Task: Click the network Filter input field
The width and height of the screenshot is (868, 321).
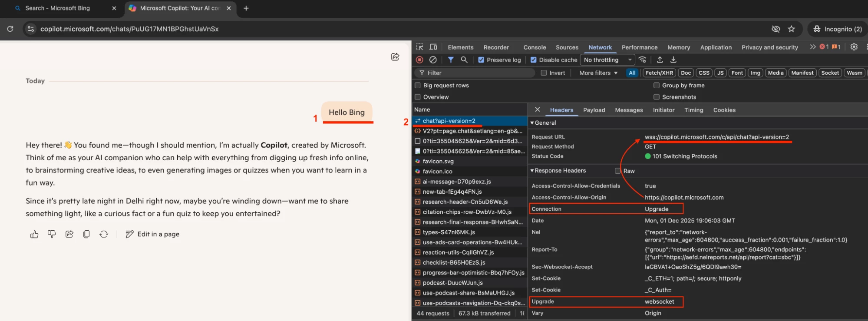Action: (x=475, y=73)
